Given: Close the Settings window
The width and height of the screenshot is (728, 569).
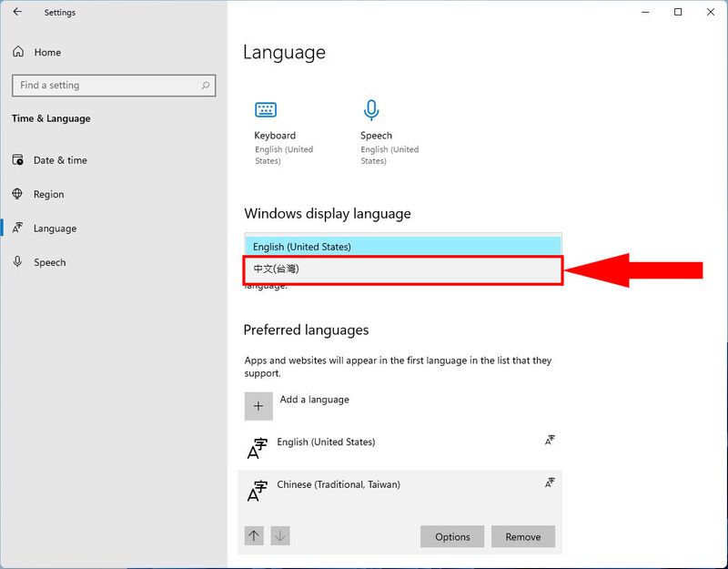Looking at the screenshot, I should coord(711,12).
